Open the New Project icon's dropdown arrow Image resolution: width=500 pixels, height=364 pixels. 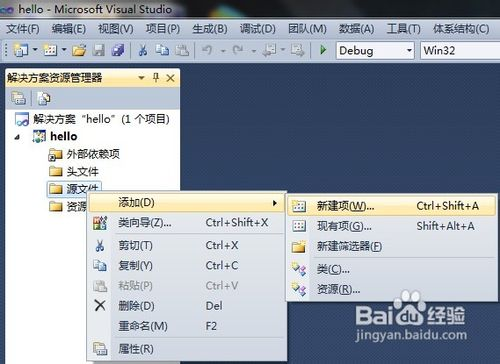[x=35, y=50]
